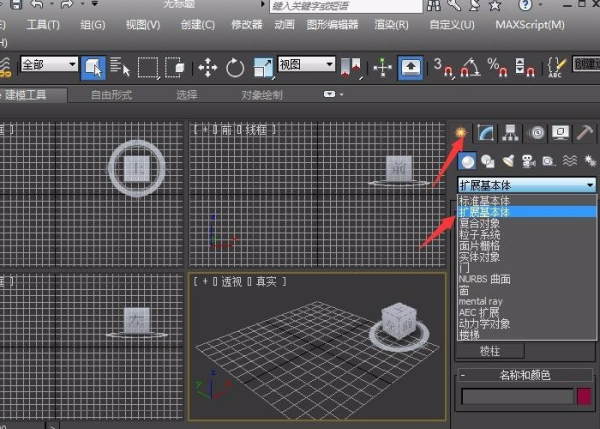Open the Utilities hammer panel tab
600x429 pixels.
click(x=584, y=133)
